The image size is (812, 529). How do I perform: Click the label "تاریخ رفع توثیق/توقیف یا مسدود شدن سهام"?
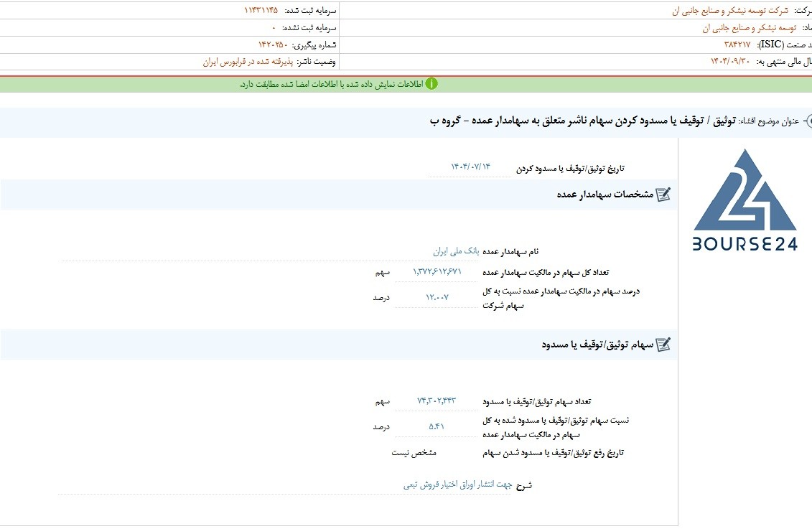(x=553, y=453)
